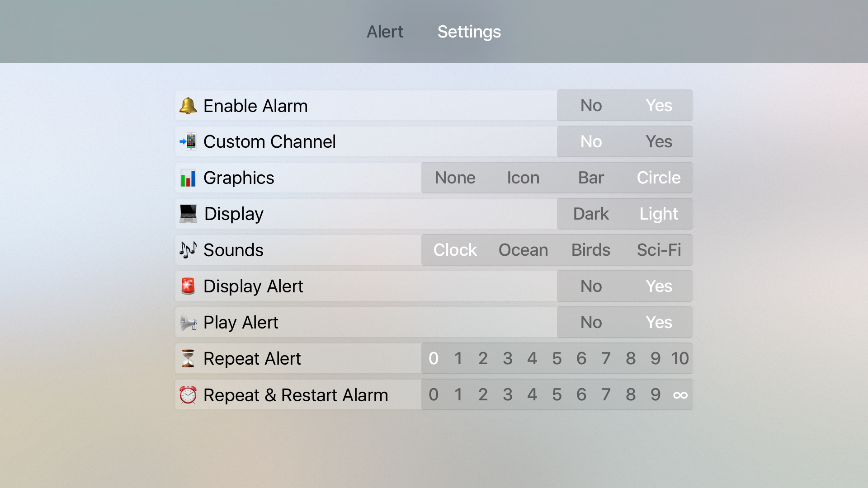Viewport: 868px width, 488px height.
Task: Switch to the Alert tab
Action: point(385,32)
